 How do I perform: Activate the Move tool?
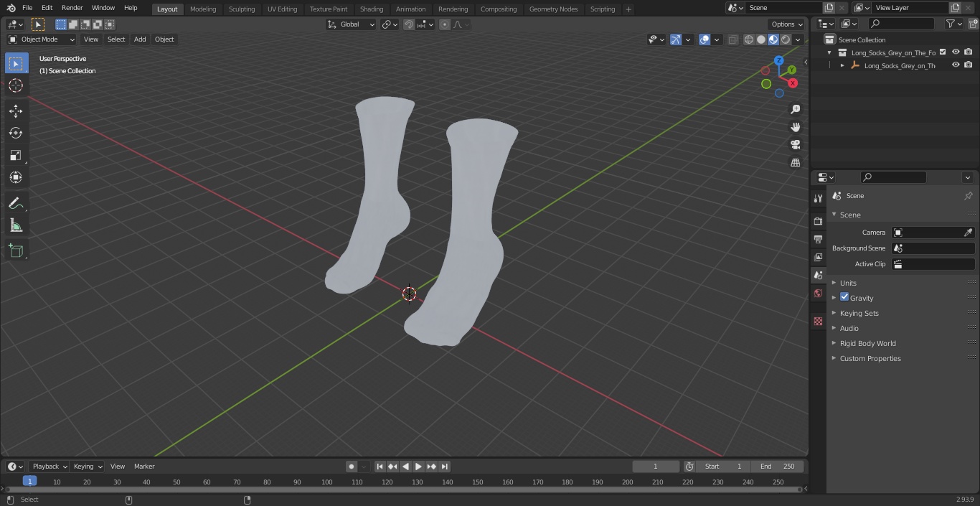[x=16, y=111]
